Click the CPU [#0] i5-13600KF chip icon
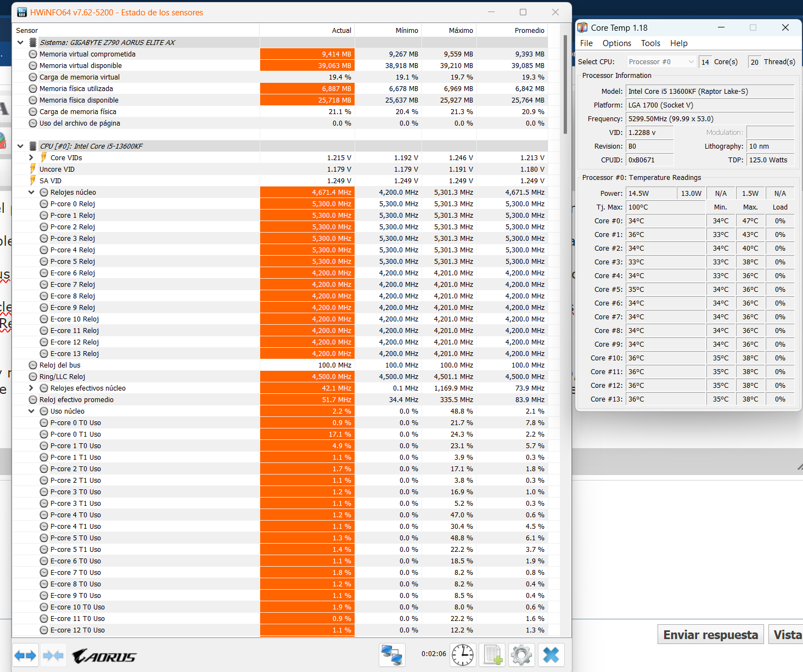The height and width of the screenshot is (672, 803). click(33, 146)
